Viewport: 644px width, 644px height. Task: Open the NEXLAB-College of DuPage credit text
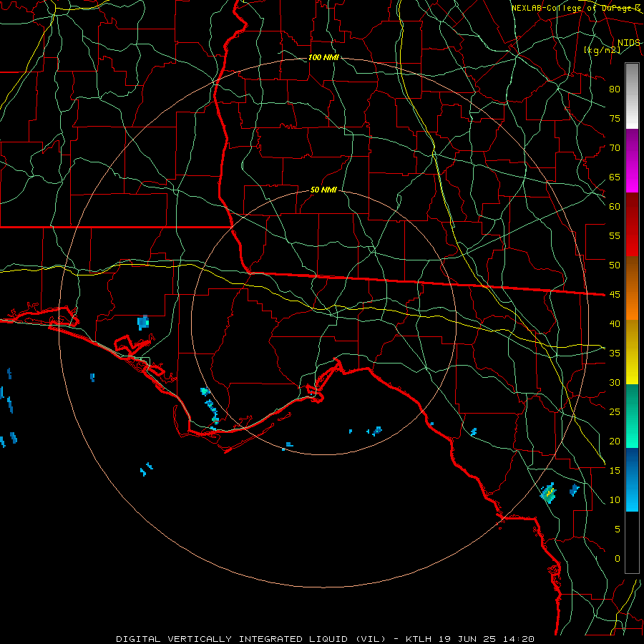tap(575, 8)
